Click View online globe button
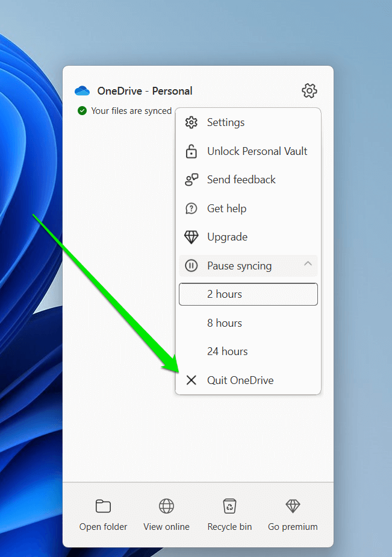392x557 pixels. (166, 515)
